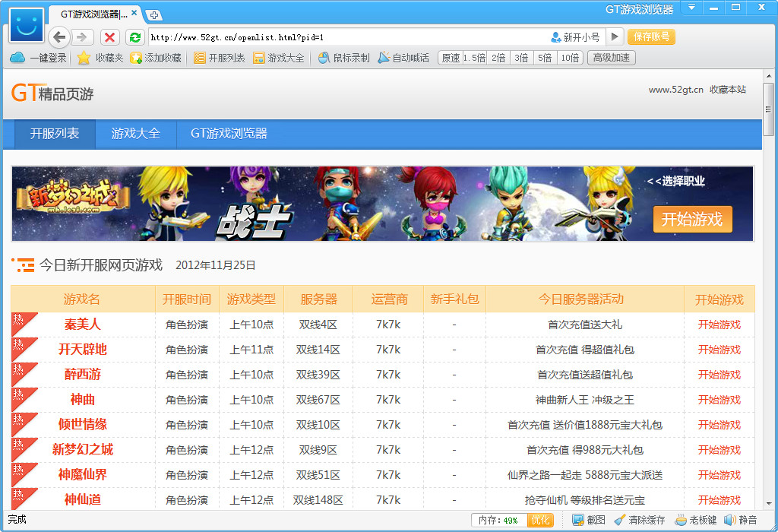
Task: Click the vertical scrollbar down arrow
Action: click(769, 503)
